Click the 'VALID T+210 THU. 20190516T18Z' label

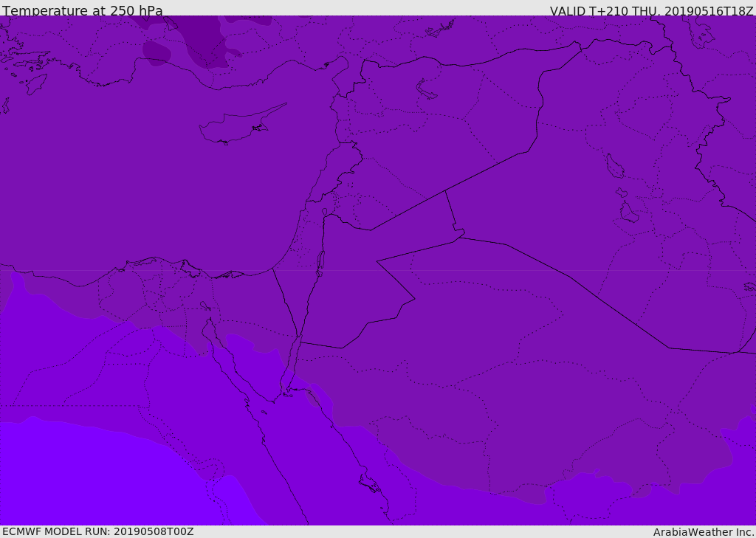tap(651, 10)
